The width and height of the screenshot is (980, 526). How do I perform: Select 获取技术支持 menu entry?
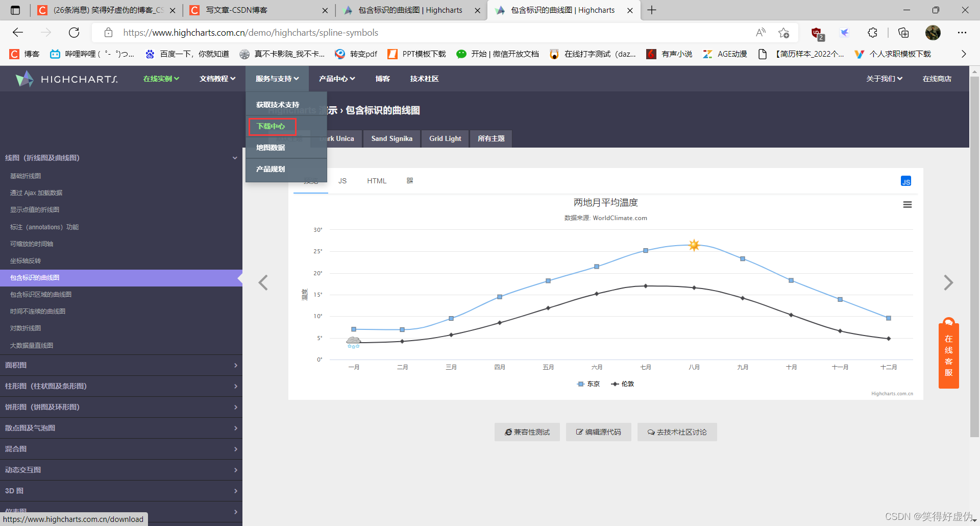point(286,105)
